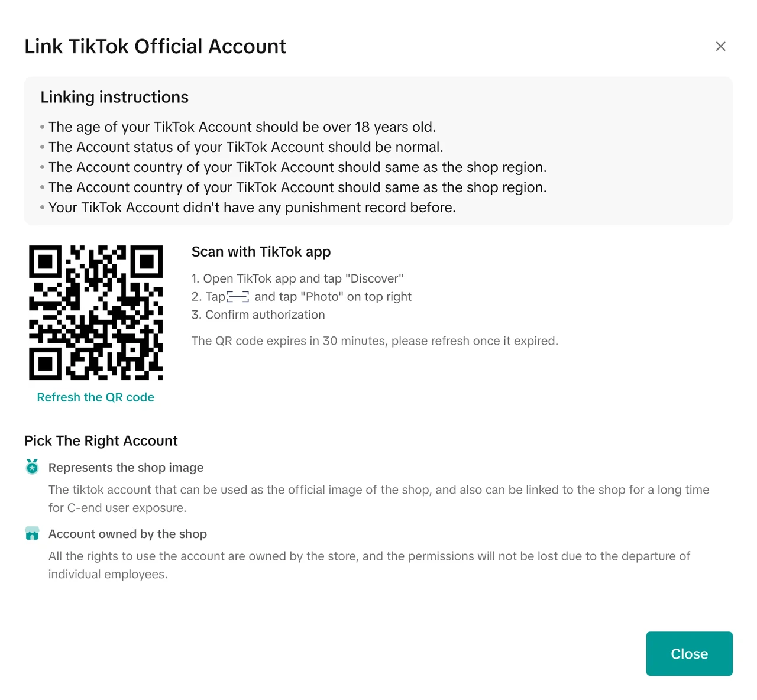Click the teal Close button
757x700 pixels.
pyautogui.click(x=689, y=653)
